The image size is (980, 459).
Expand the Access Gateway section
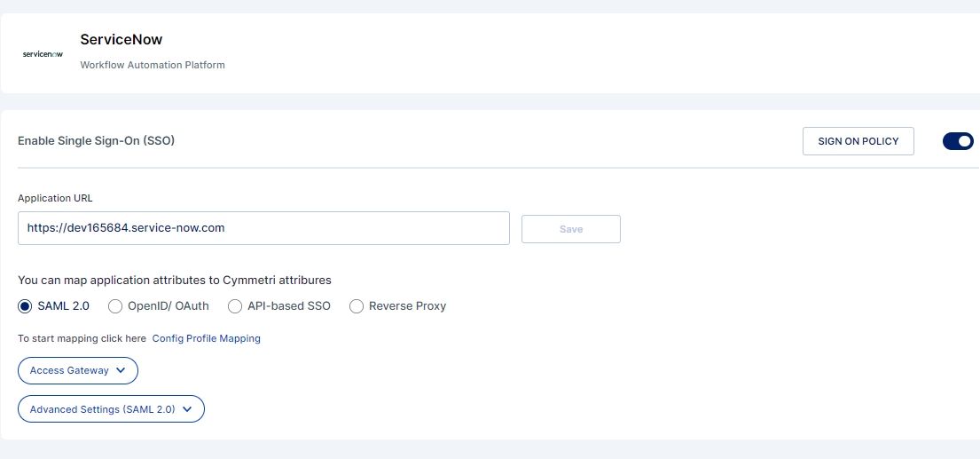[x=70, y=370]
